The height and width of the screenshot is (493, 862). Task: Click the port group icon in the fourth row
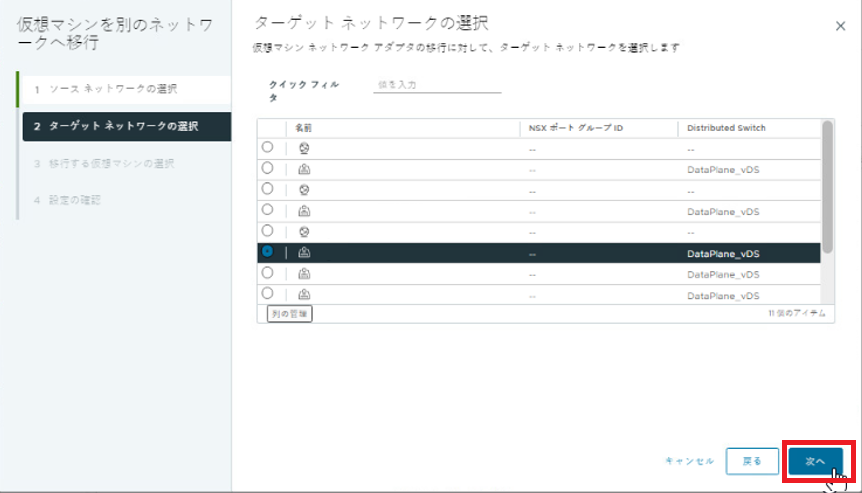coord(304,211)
